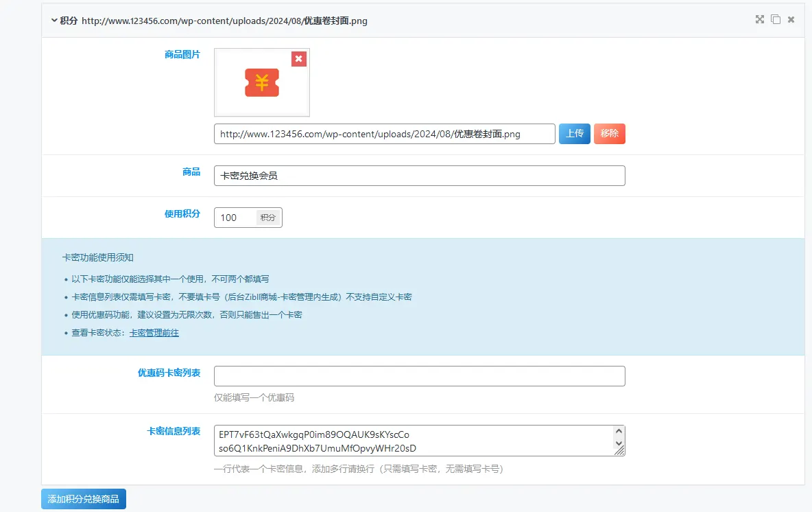
Task: Click the 使用积分 number field showing 100
Action: click(x=235, y=218)
